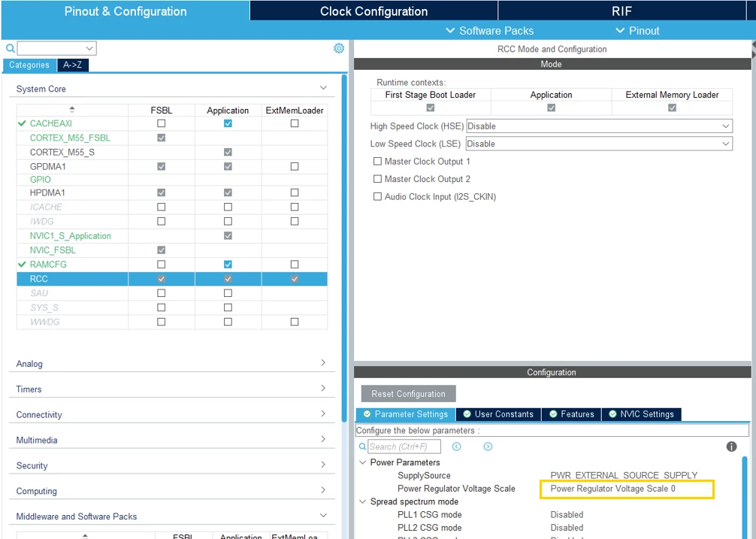This screenshot has width=756, height=539.
Task: Enable ICACHE FSBL checkbox
Action: [x=162, y=207]
